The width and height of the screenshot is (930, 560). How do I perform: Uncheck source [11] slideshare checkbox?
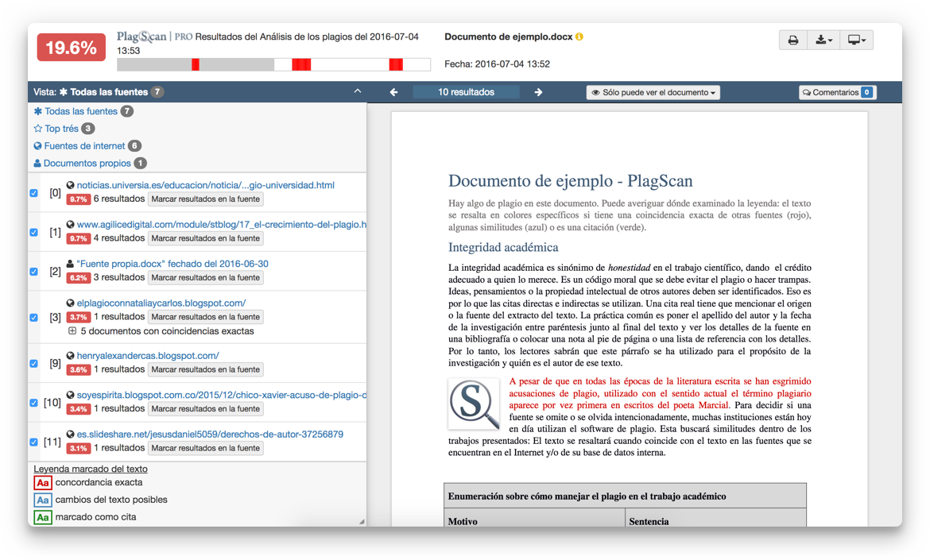tap(34, 442)
